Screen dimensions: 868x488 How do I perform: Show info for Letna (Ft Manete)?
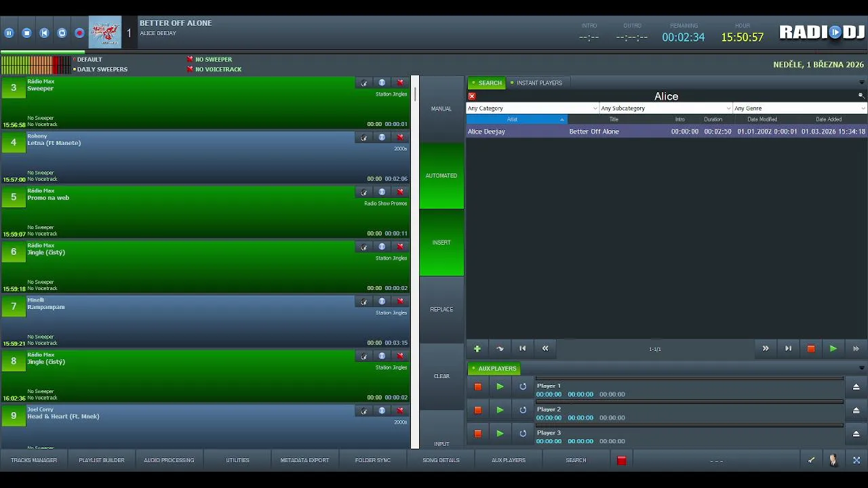[x=382, y=138]
